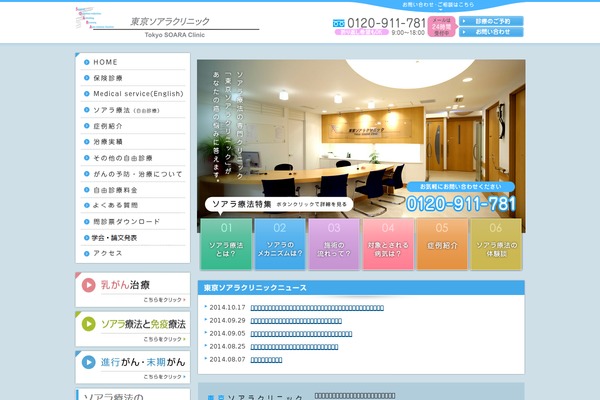Open the 保険診療 menu item

click(133, 78)
